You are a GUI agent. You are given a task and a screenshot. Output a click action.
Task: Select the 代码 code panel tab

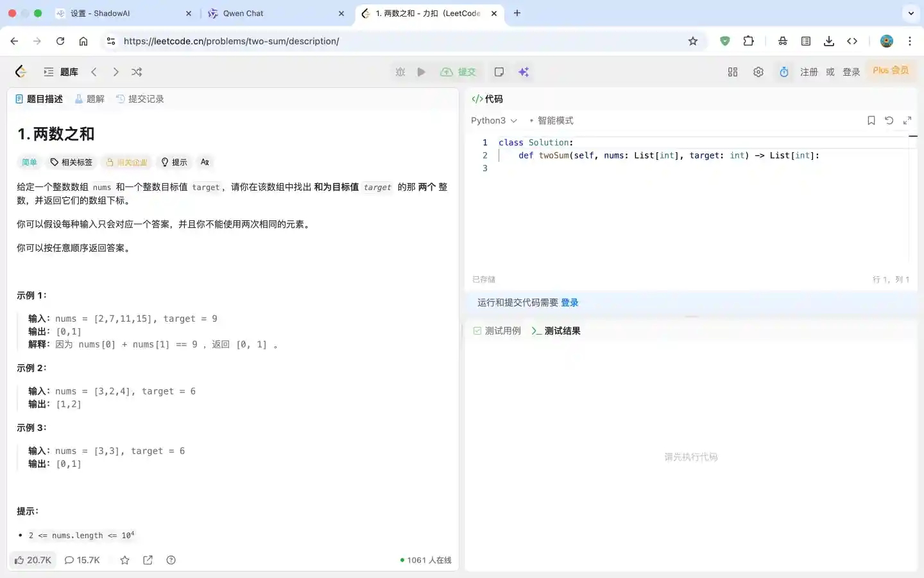(488, 99)
